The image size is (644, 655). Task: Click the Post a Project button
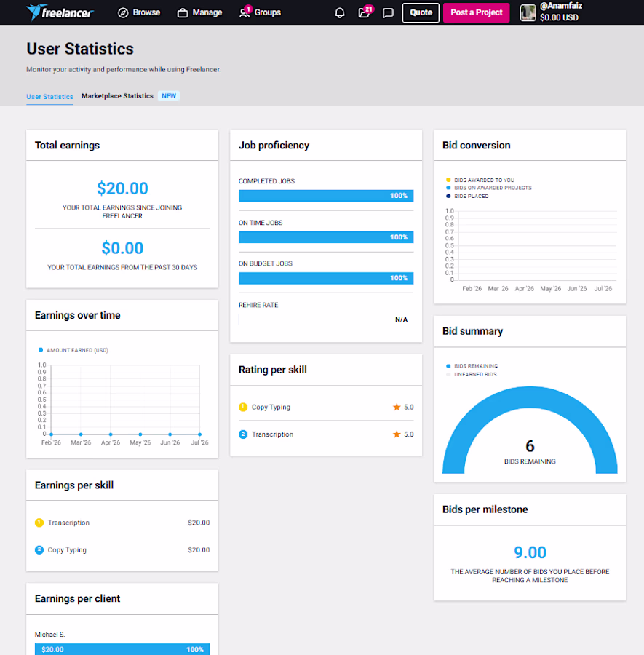pos(476,12)
